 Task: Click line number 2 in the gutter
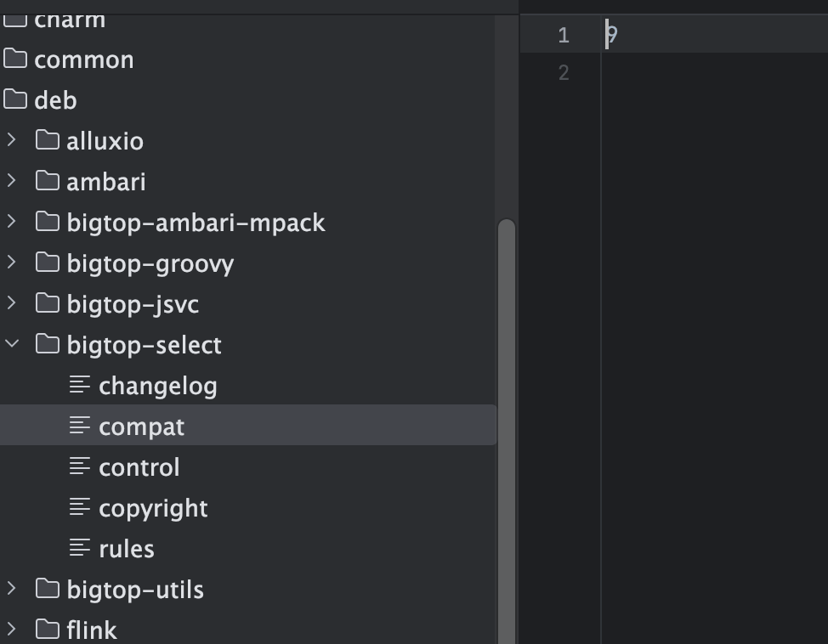pos(564,72)
